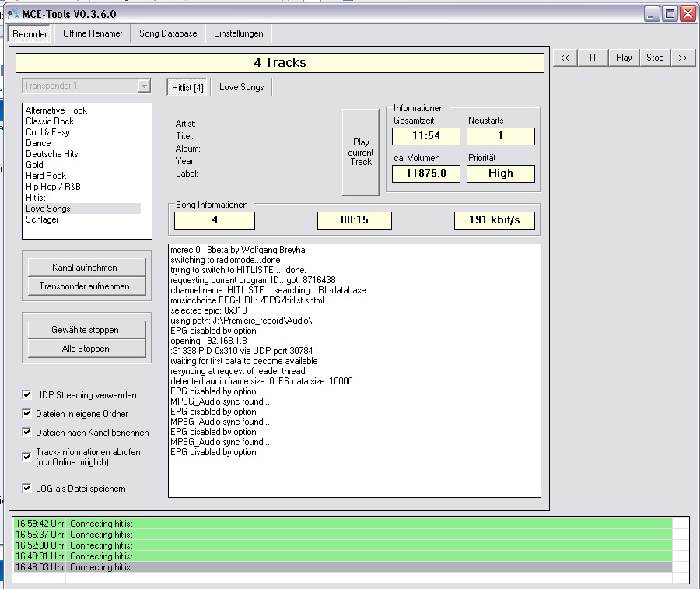Click the Alle Stoppen button
This screenshot has height=589, width=700.
point(86,349)
